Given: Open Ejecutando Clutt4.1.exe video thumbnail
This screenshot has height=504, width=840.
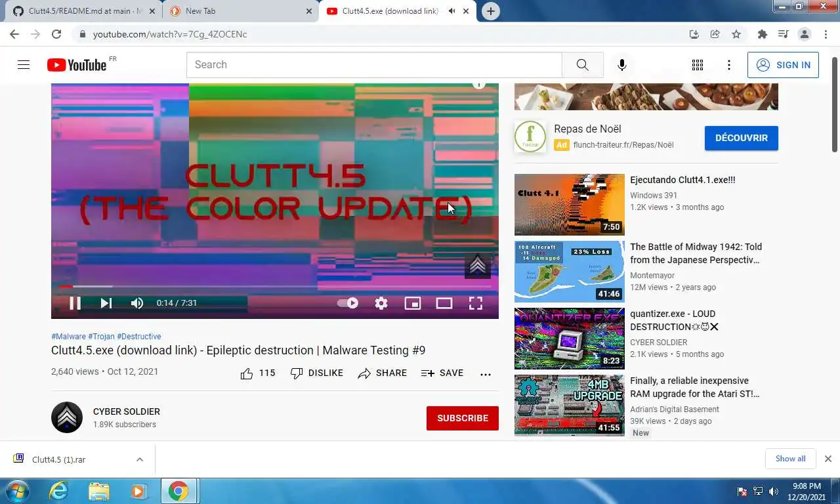Looking at the screenshot, I should [x=570, y=205].
